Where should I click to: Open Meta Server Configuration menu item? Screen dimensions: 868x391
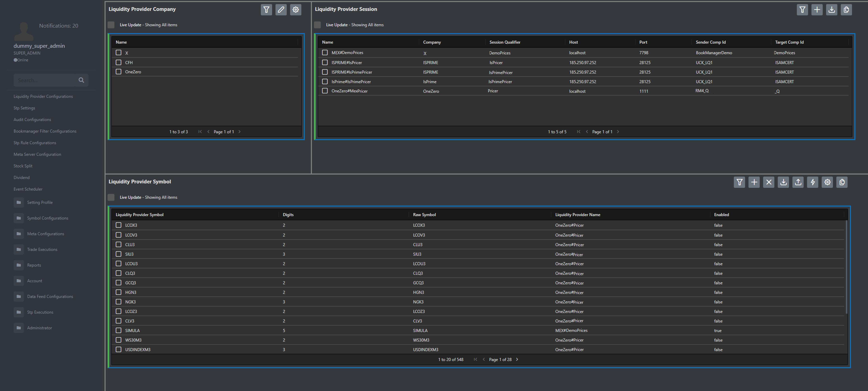tap(37, 154)
